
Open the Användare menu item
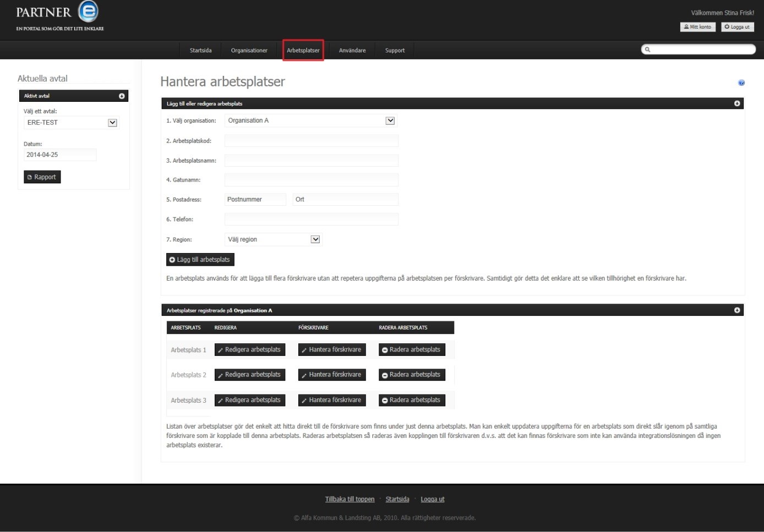(352, 51)
